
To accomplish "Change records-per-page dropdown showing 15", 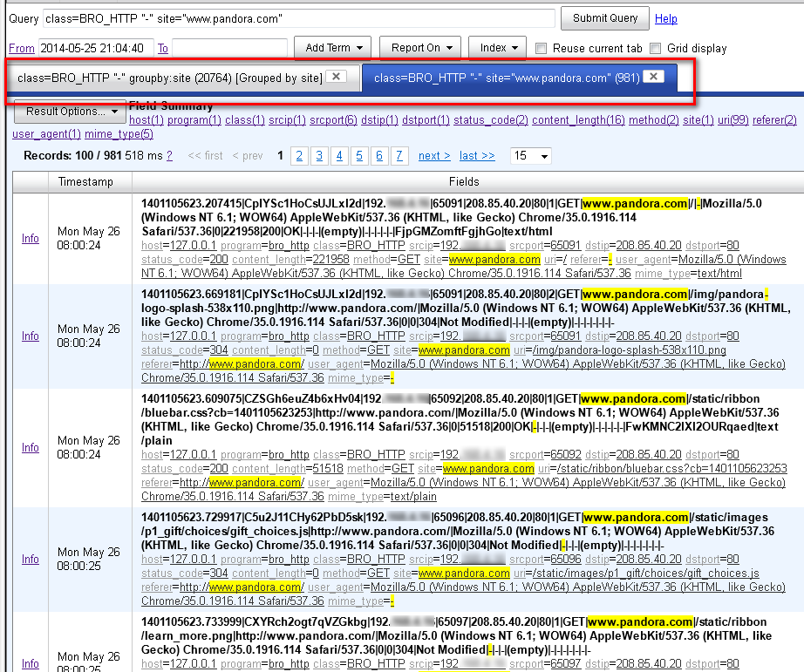I will click(x=531, y=155).
